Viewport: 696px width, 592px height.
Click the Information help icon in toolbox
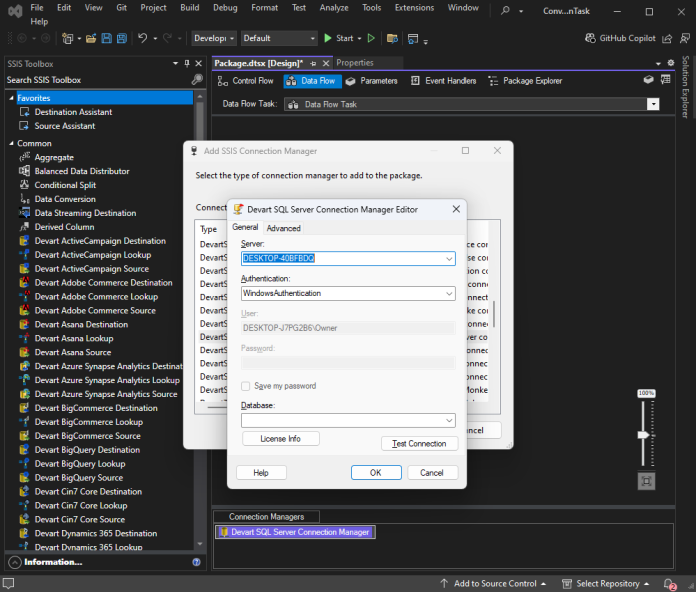(196, 562)
